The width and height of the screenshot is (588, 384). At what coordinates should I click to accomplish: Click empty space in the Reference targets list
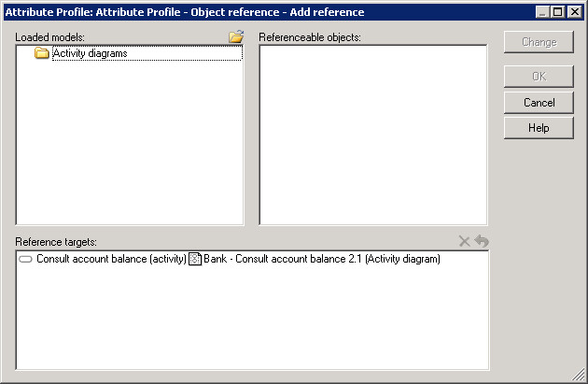point(252,322)
